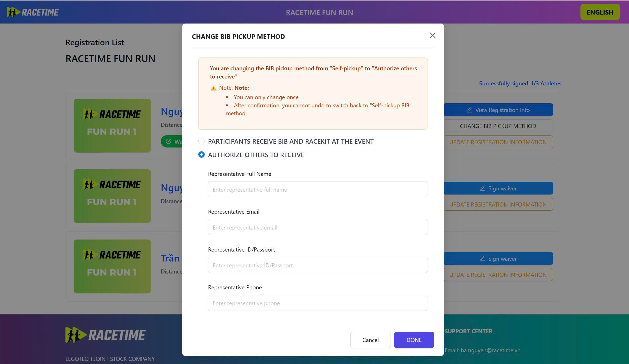Confirm with the DONE button

coord(414,340)
